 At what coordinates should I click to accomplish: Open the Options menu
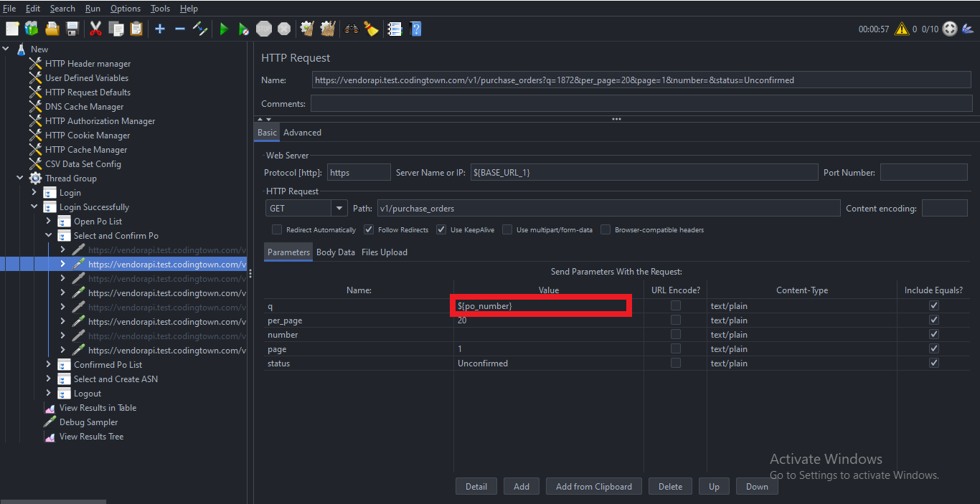click(x=126, y=9)
